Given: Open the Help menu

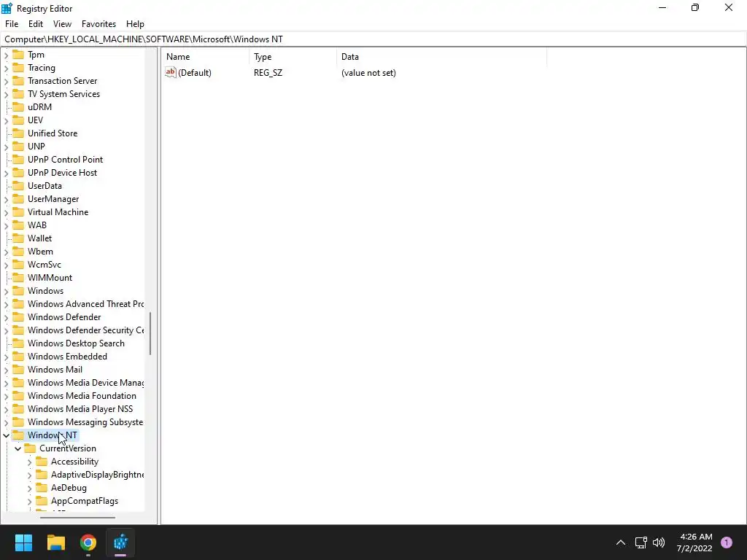Looking at the screenshot, I should click(x=135, y=24).
